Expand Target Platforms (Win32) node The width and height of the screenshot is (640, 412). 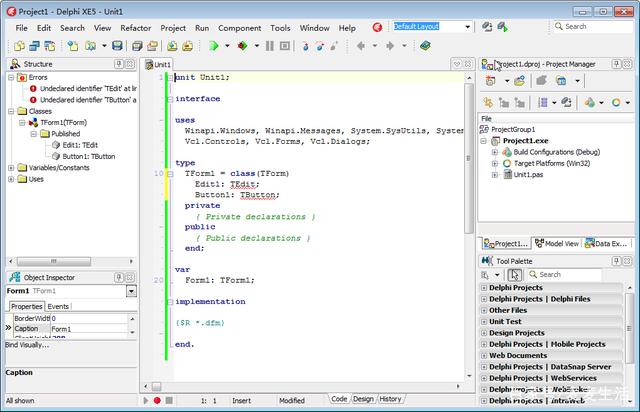495,163
